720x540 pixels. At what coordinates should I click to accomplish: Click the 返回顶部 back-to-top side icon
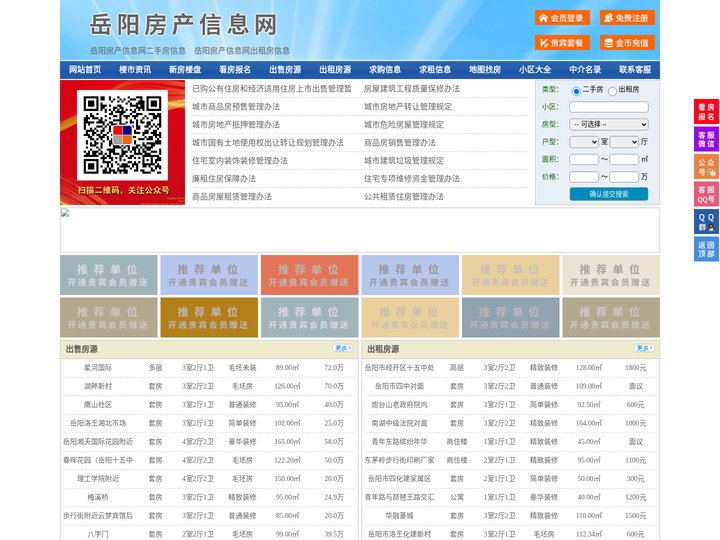[x=706, y=249]
